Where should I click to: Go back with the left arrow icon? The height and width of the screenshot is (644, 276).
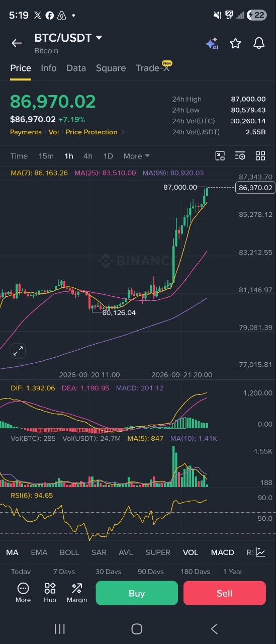point(17,43)
